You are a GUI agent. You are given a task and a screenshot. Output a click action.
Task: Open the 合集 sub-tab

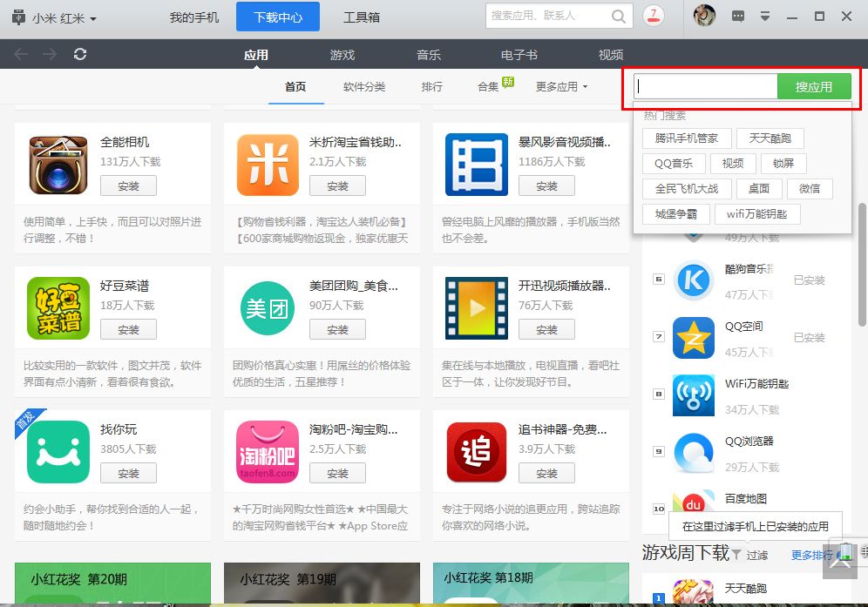[488, 87]
